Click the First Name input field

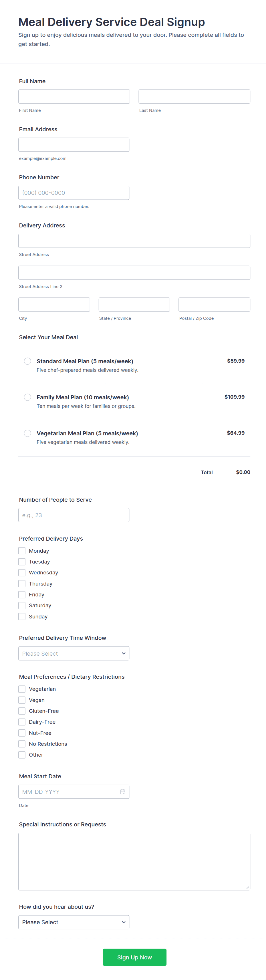74,97
